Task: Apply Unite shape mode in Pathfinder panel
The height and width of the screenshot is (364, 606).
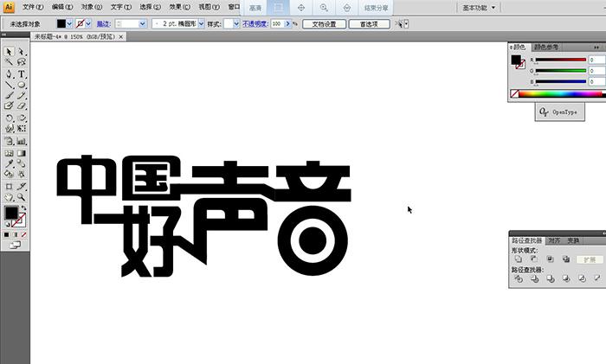Action: pos(519,259)
